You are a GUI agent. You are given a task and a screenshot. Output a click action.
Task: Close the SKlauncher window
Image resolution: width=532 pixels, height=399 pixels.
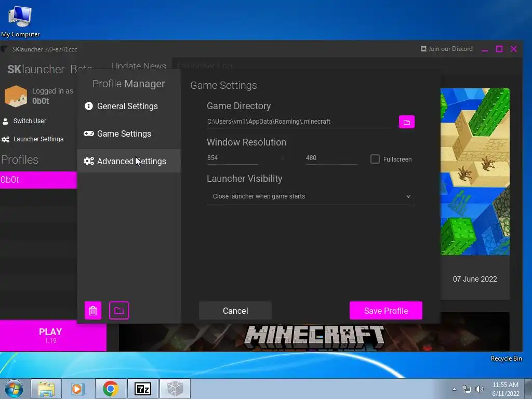point(514,49)
